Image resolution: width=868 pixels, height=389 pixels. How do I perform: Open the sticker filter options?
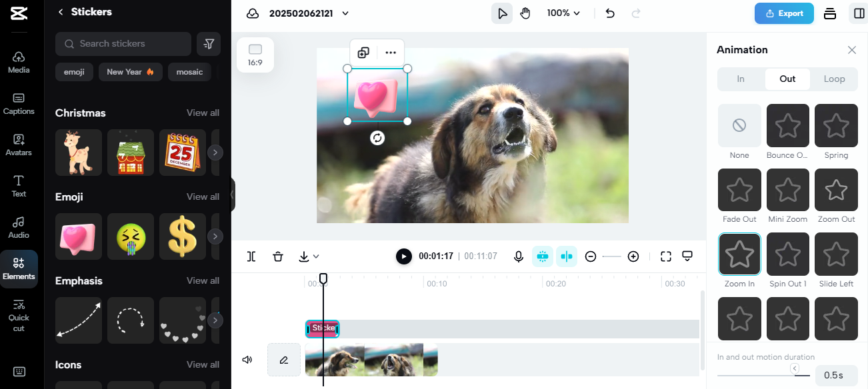[209, 44]
